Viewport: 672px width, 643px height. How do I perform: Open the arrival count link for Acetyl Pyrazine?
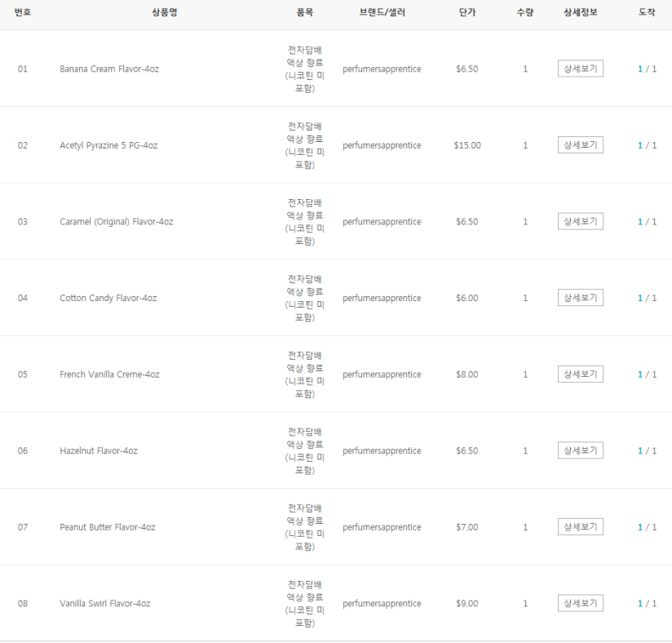[x=640, y=146]
